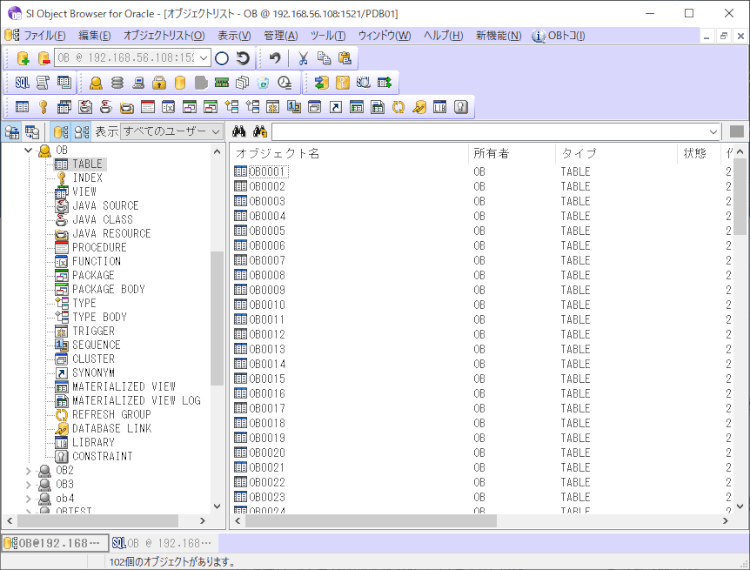Screen dimensions: 750x570
Task: Open the ツール(T) menu
Action: [327, 35]
